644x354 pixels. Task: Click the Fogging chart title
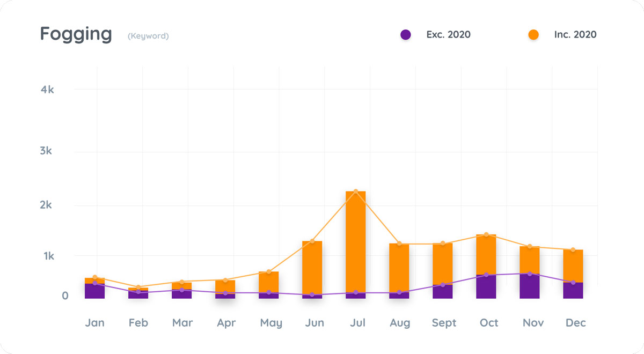point(76,34)
